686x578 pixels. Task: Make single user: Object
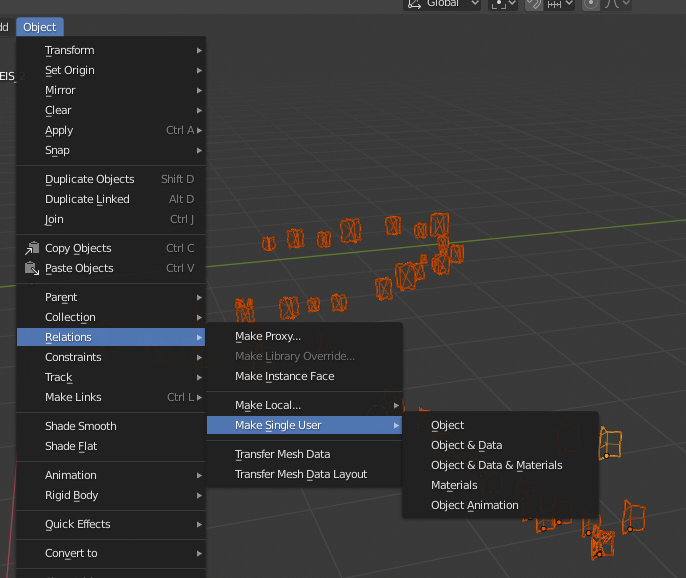[x=500, y=425]
